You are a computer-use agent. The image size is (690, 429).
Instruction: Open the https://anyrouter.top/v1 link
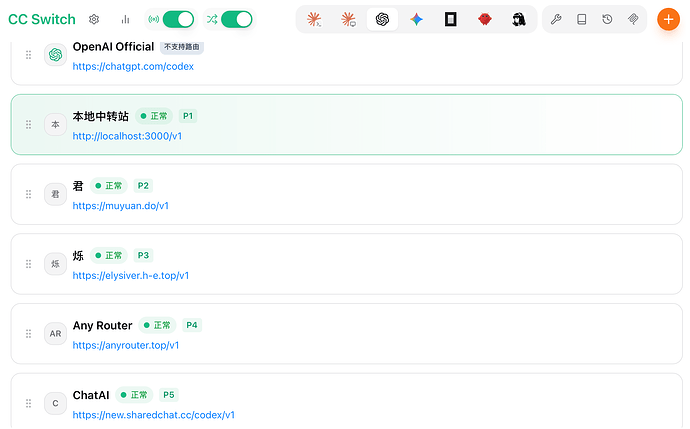(126, 345)
